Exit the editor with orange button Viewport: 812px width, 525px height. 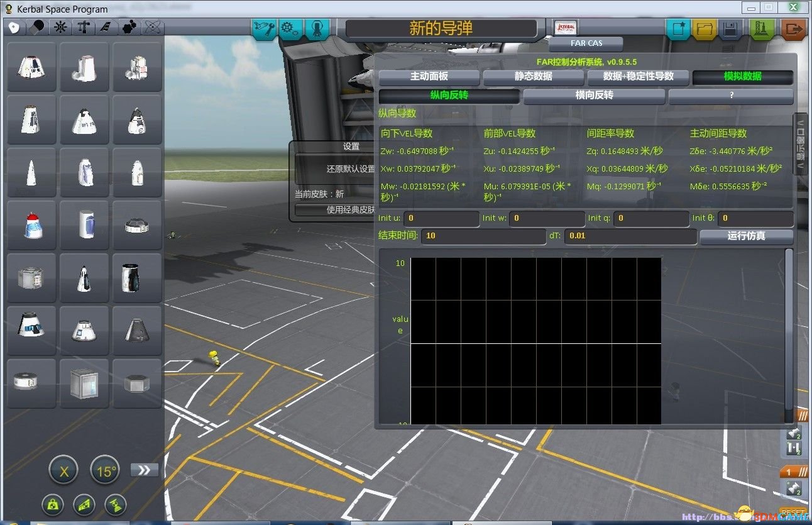(794, 29)
